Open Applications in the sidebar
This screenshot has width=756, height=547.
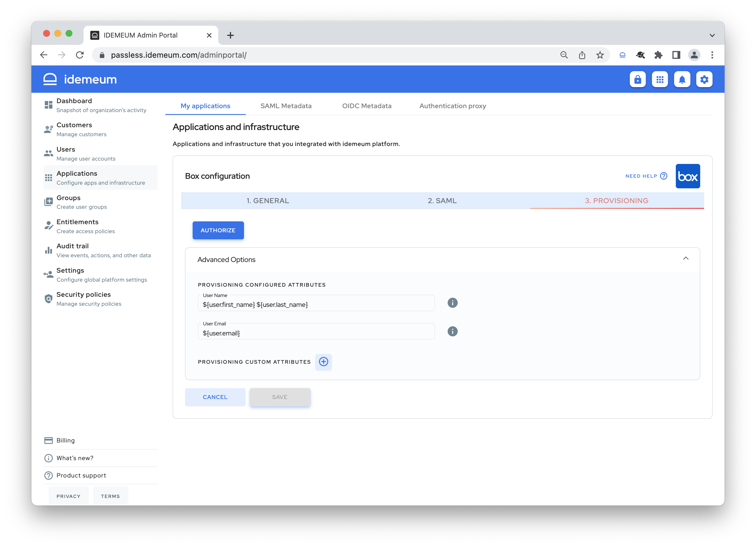pyautogui.click(x=100, y=178)
